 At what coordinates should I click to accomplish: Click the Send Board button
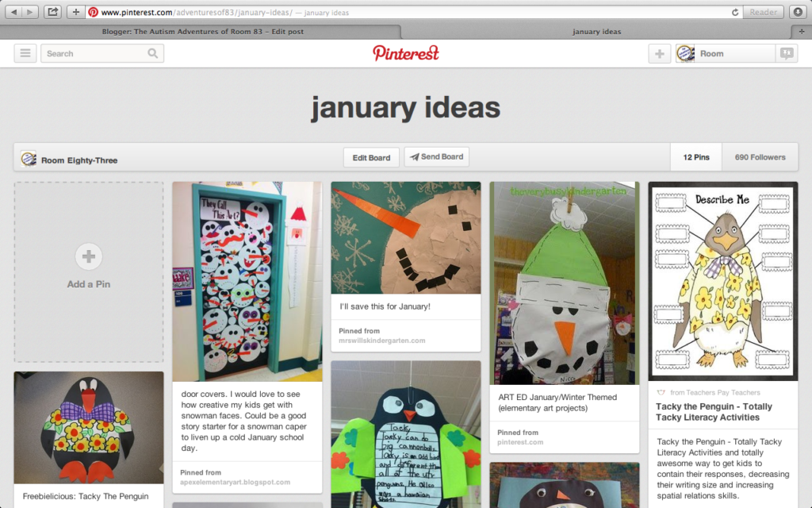coord(437,156)
